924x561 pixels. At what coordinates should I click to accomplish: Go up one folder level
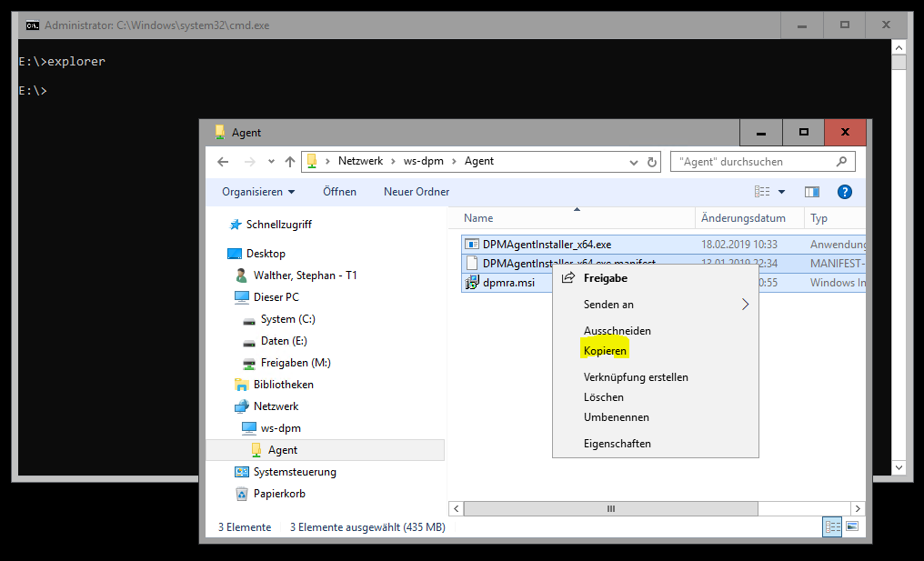point(289,162)
